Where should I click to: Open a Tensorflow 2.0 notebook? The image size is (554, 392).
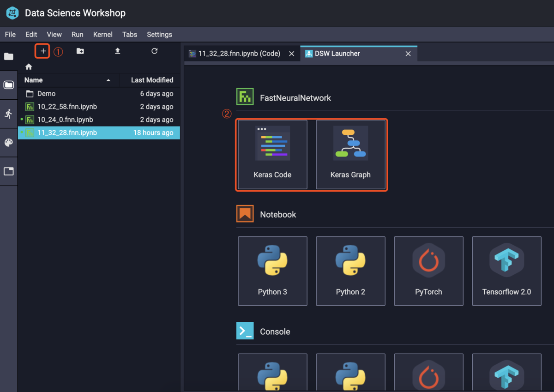tap(506, 271)
